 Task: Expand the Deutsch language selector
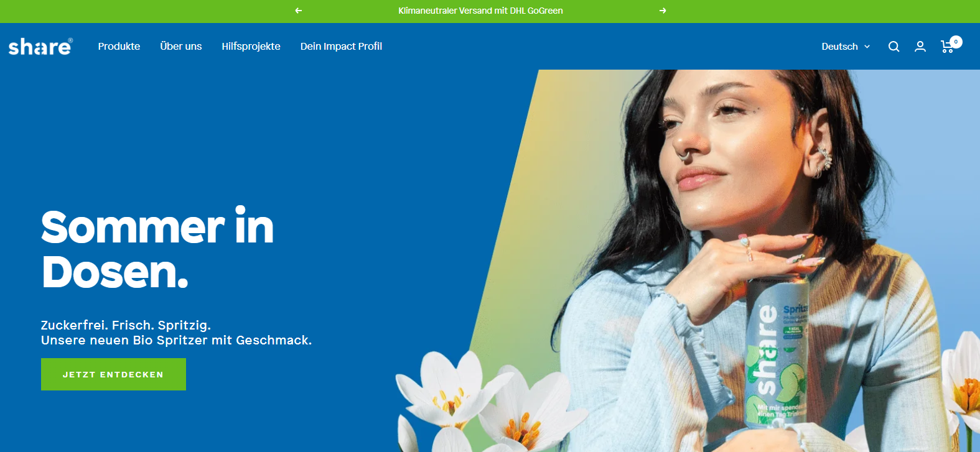[x=846, y=47]
